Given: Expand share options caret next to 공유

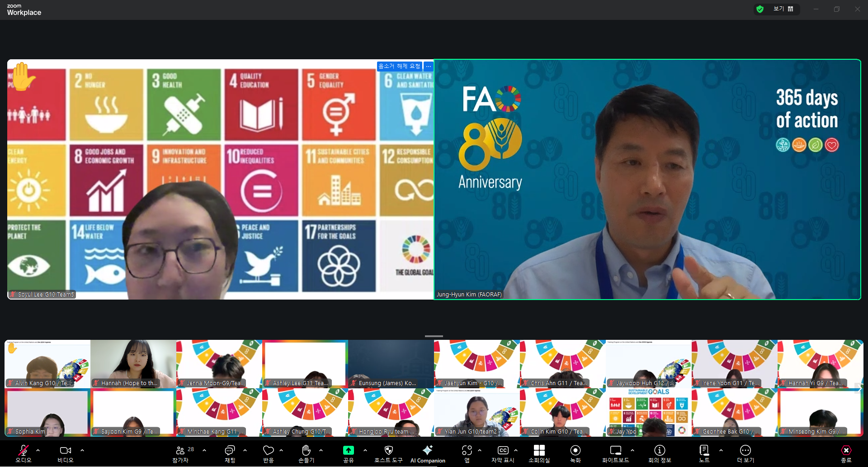Looking at the screenshot, I should pos(365,450).
